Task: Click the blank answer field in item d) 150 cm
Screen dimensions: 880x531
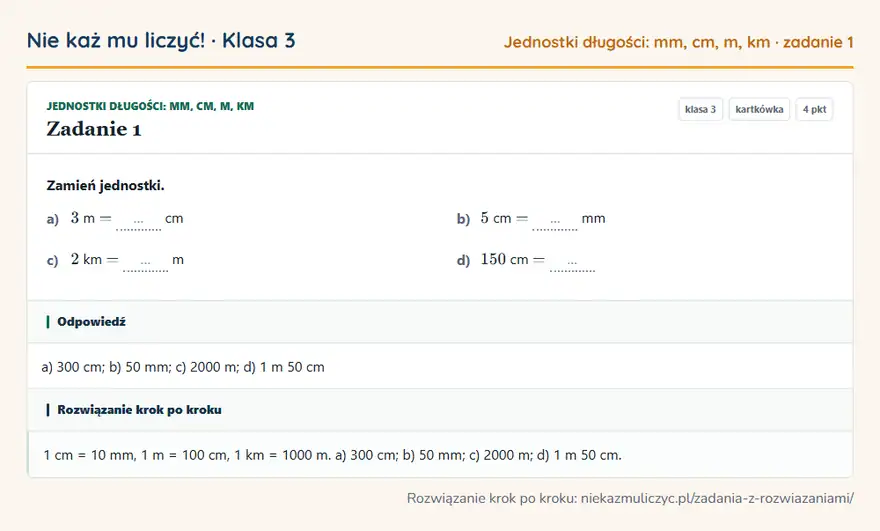Action: coord(572,262)
